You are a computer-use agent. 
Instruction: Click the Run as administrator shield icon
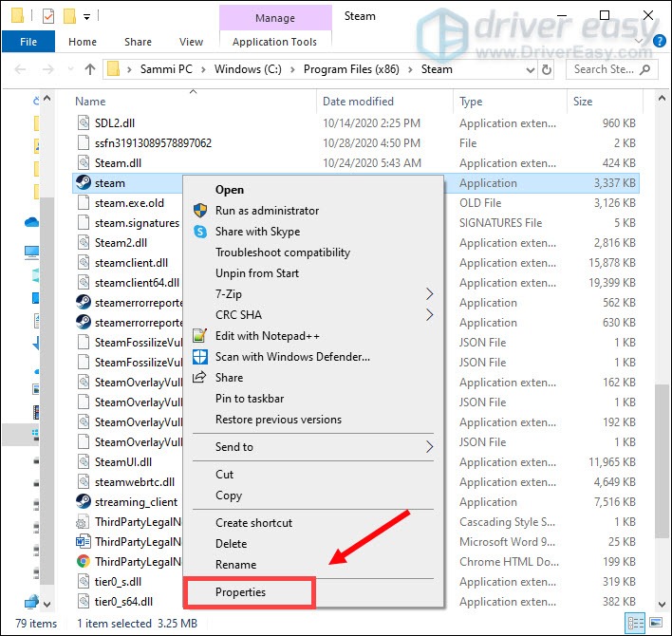point(200,211)
